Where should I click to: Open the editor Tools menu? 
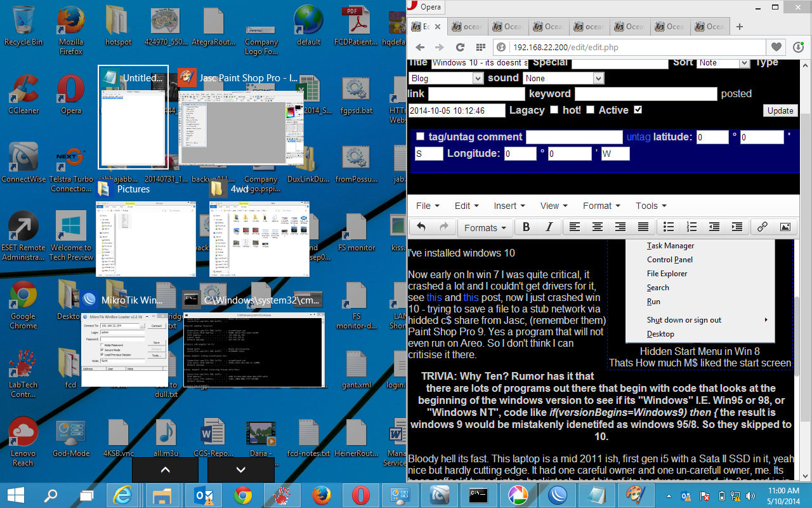pos(651,206)
